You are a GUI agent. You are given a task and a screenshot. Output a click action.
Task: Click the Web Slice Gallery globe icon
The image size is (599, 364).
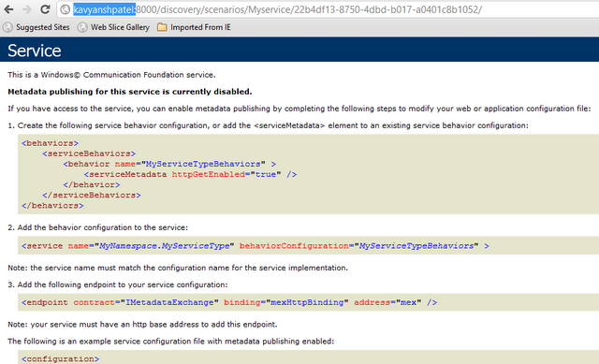pyautogui.click(x=82, y=27)
